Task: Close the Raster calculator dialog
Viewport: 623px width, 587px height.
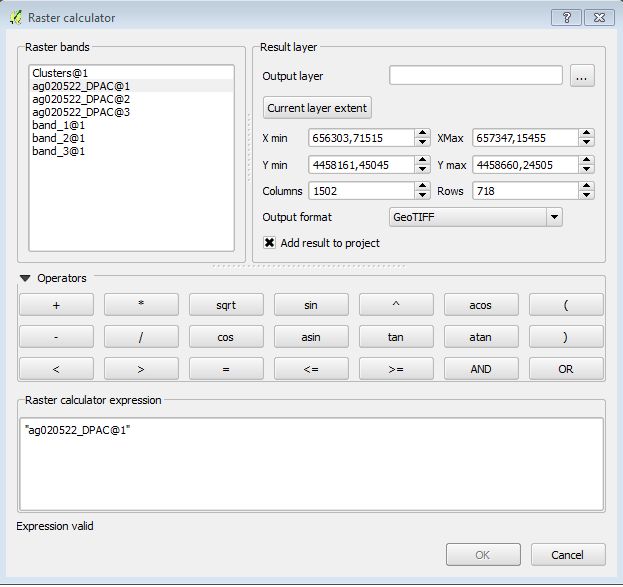Action: 599,18
